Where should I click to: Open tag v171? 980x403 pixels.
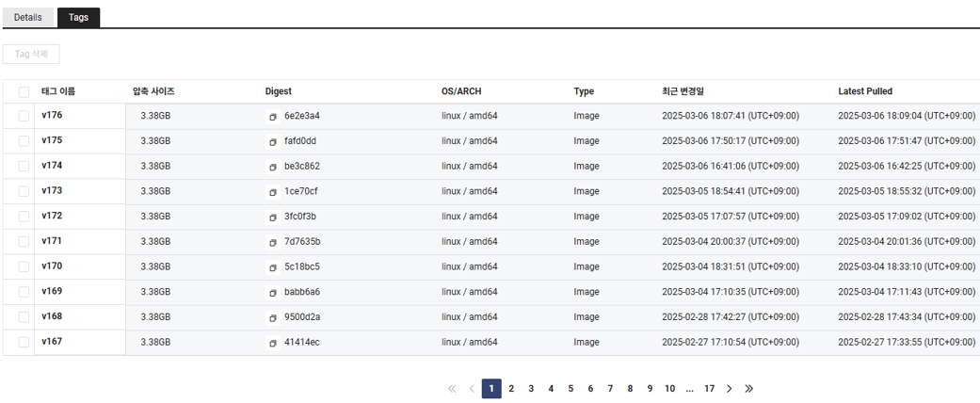click(x=52, y=240)
